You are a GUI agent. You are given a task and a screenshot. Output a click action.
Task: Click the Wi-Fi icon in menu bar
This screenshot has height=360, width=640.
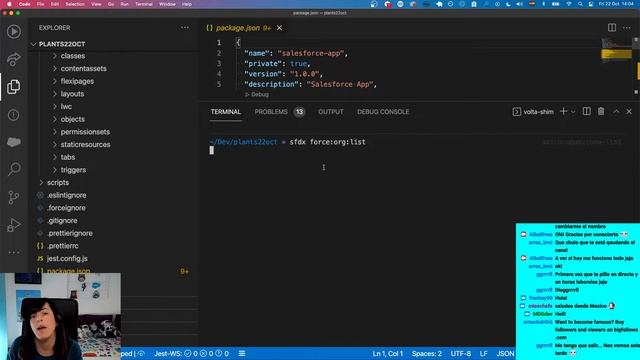569,4
